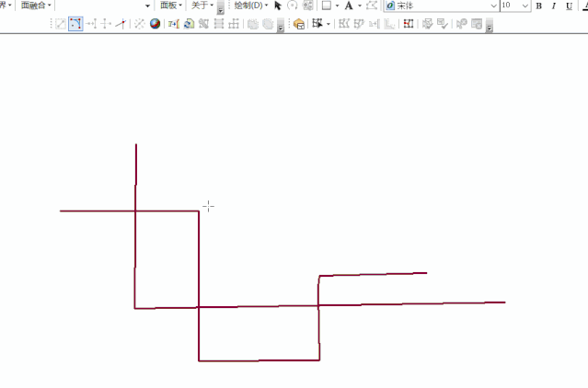Viewport: 588px width, 388px height.
Task: Select the black arrow Select Elements tool
Action: pos(278,6)
